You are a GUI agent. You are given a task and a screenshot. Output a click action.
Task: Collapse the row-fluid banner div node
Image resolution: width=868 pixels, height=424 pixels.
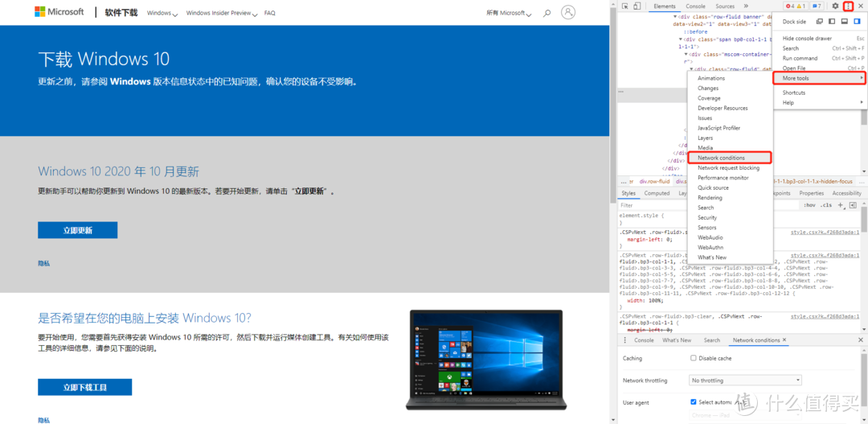pos(675,17)
